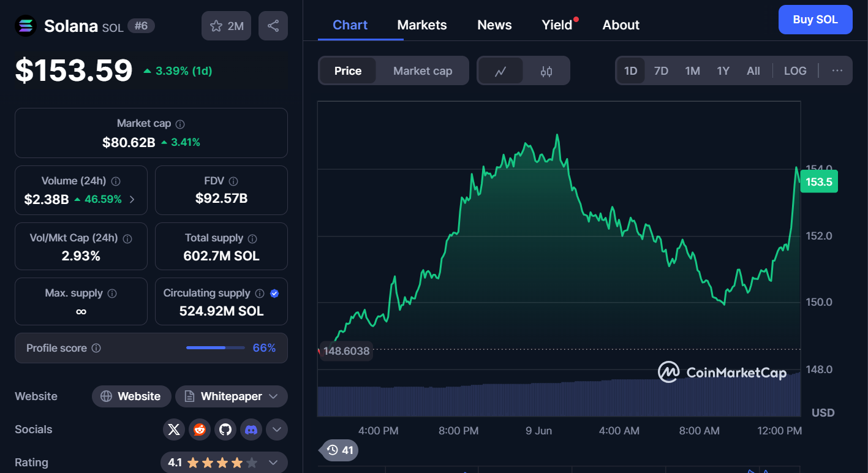Click the Buy SOL button
This screenshot has width=868, height=473.
pos(815,20)
